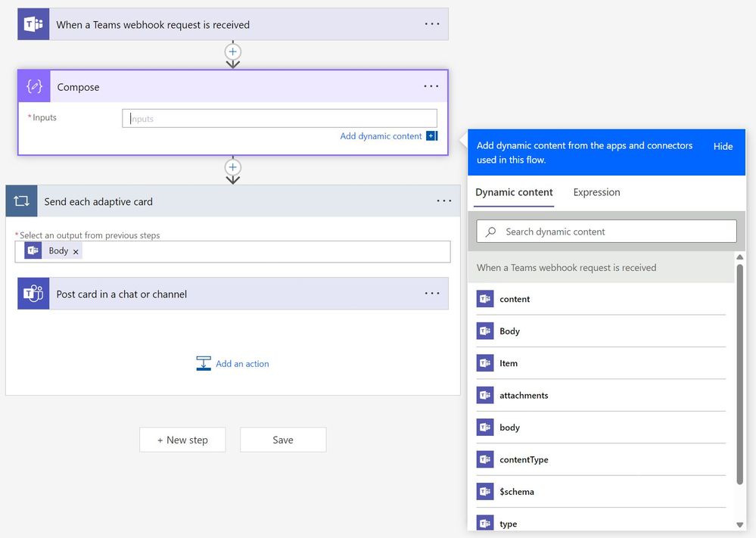The image size is (756, 538).
Task: Save the flow
Action: click(283, 440)
